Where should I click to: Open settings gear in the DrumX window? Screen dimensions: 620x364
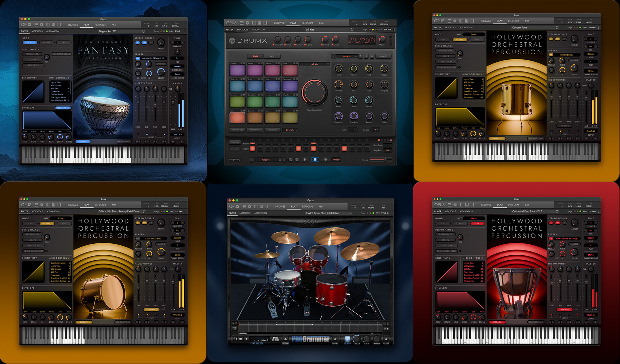point(247,23)
